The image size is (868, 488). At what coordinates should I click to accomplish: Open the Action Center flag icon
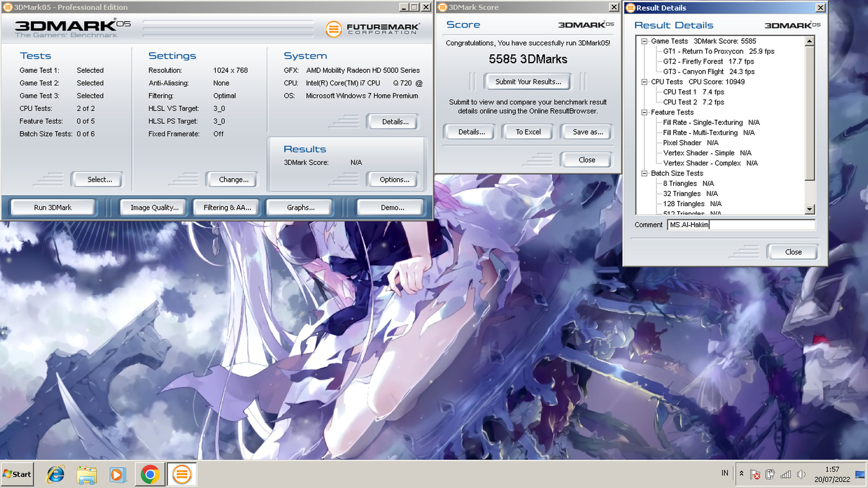pyautogui.click(x=755, y=474)
